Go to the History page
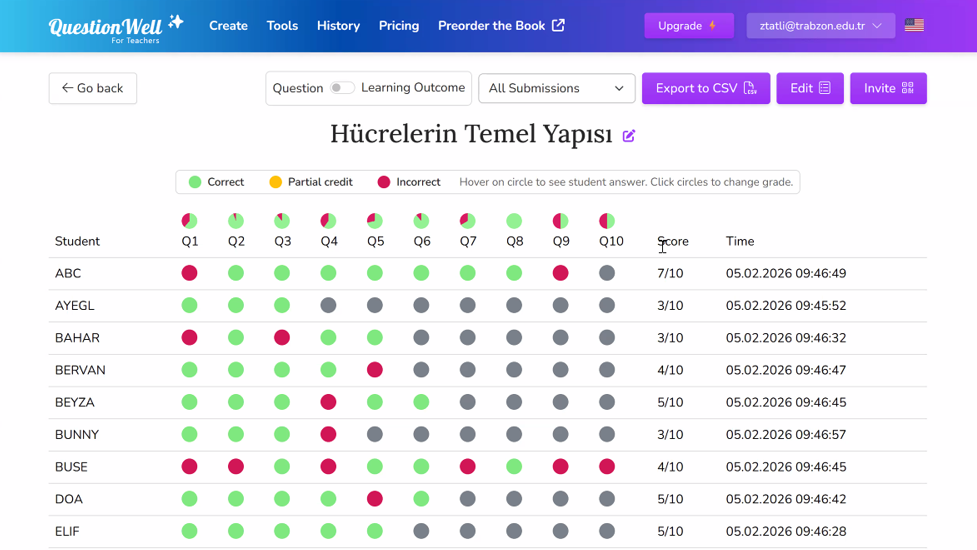Screen dimensions: 977x550 coord(338,26)
